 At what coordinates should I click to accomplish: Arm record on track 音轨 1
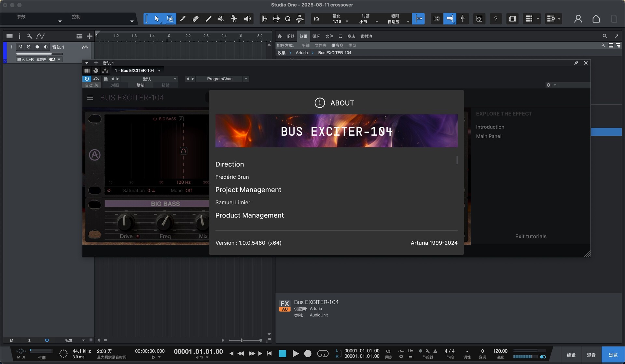37,47
